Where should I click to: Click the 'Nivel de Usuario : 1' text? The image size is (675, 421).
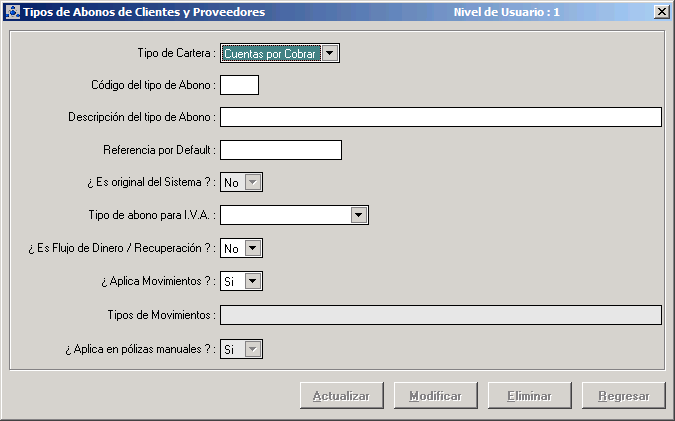click(506, 11)
